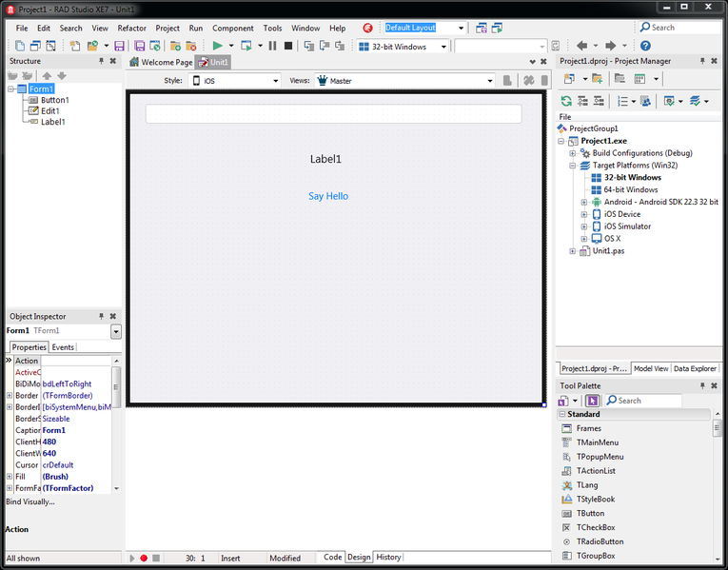Switch to the Events tab in Object Inspector

(63, 347)
